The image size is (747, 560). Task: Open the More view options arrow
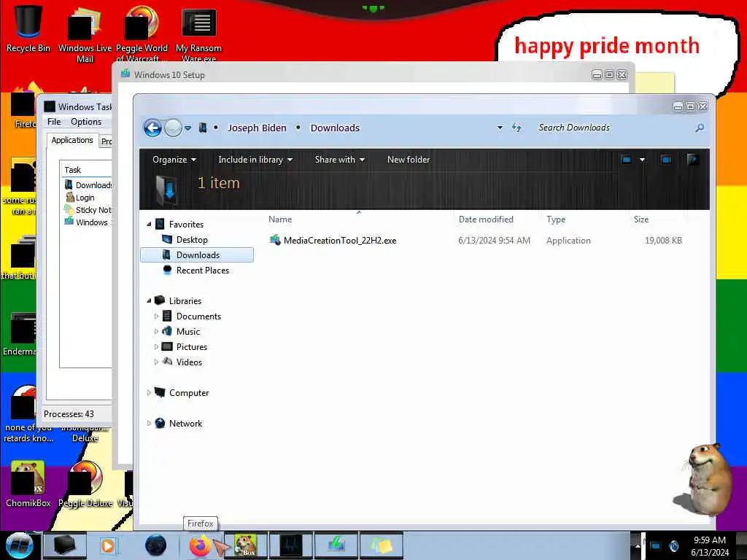coord(642,160)
